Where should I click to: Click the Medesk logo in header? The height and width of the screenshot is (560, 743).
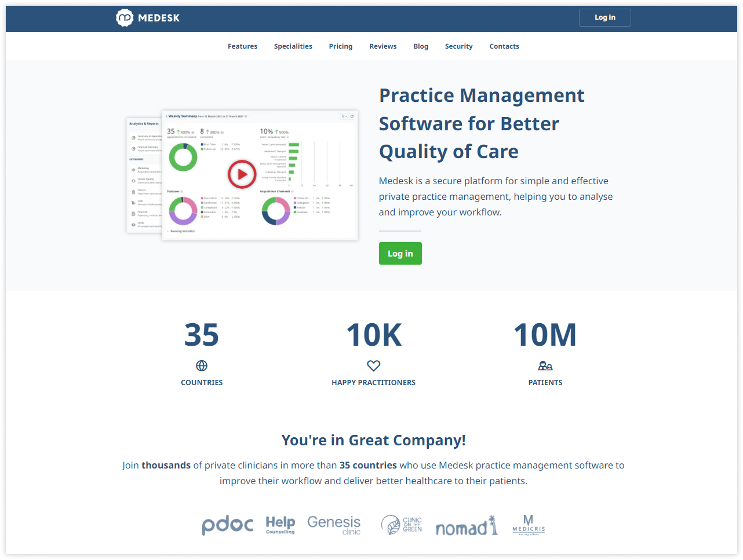(148, 18)
